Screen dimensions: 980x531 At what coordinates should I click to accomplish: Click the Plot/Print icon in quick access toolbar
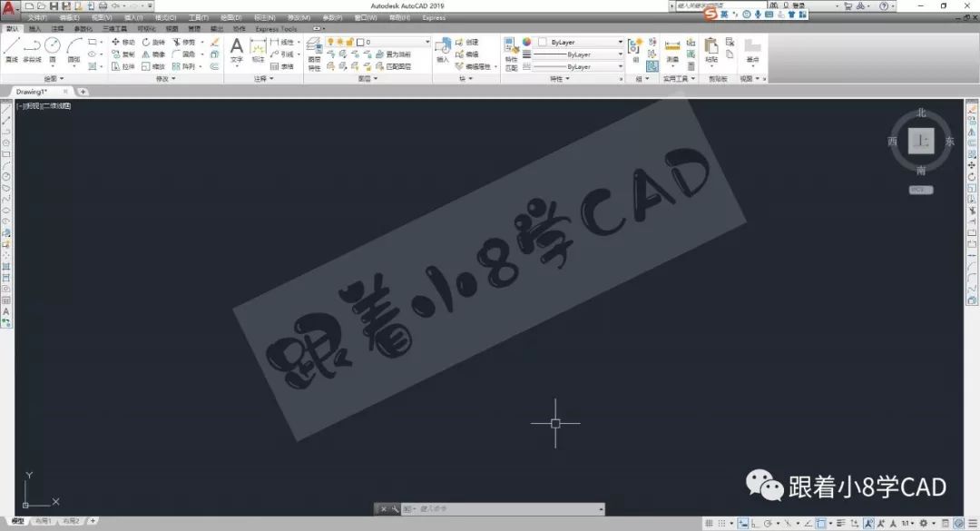click(x=103, y=6)
